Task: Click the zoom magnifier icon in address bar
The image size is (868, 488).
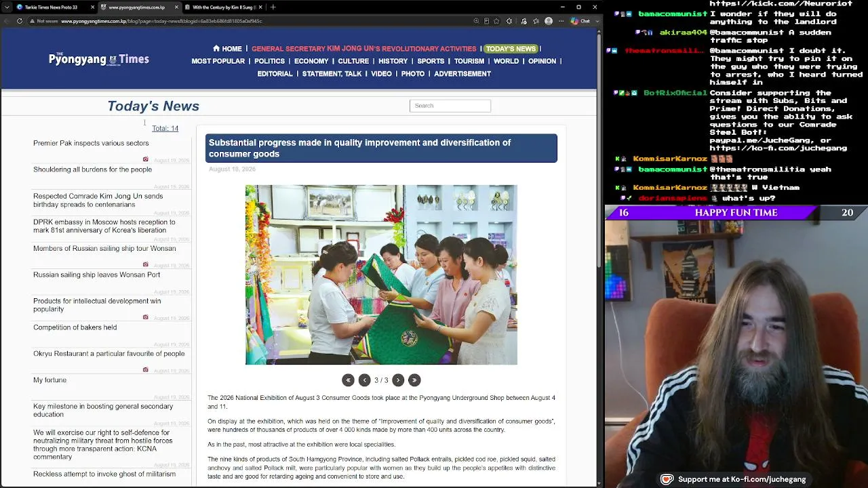Action: click(477, 21)
